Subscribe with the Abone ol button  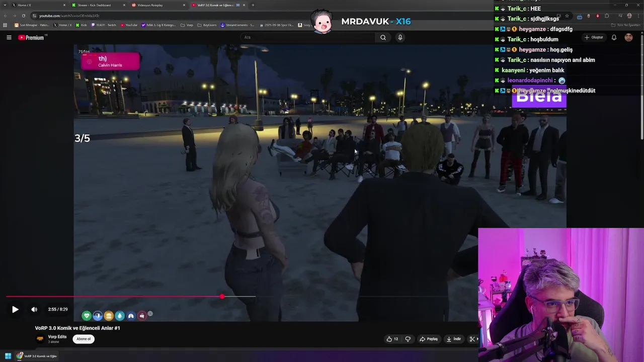click(x=84, y=339)
